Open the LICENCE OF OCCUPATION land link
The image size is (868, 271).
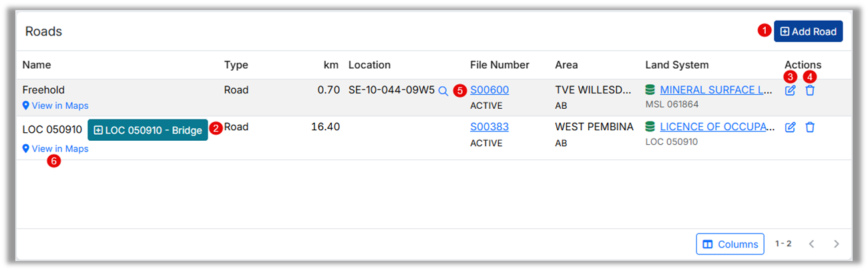point(717,126)
